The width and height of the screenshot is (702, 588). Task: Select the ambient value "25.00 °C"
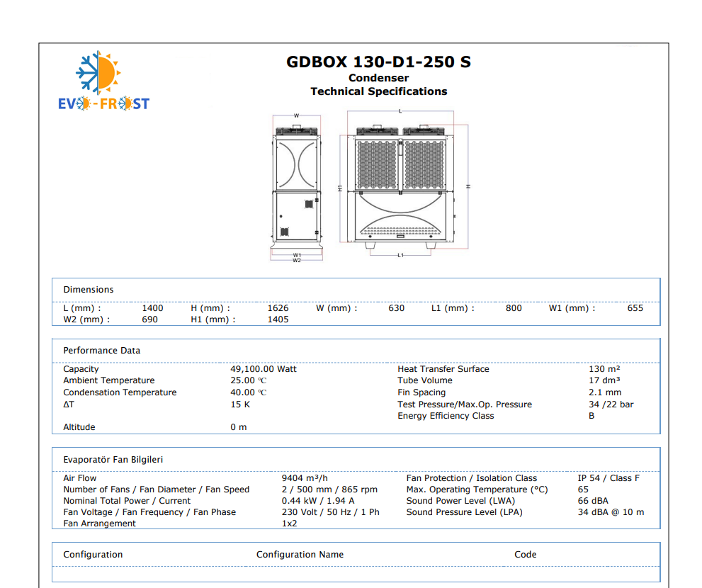(249, 380)
